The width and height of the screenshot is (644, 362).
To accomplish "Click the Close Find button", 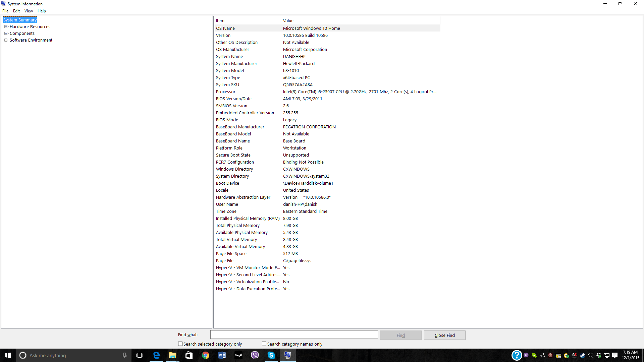I will (444, 335).
